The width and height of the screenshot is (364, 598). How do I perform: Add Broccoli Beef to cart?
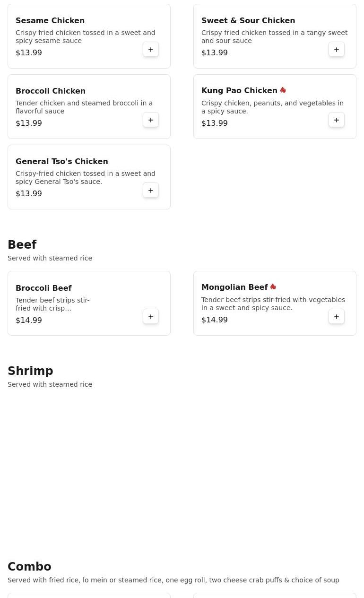click(151, 317)
